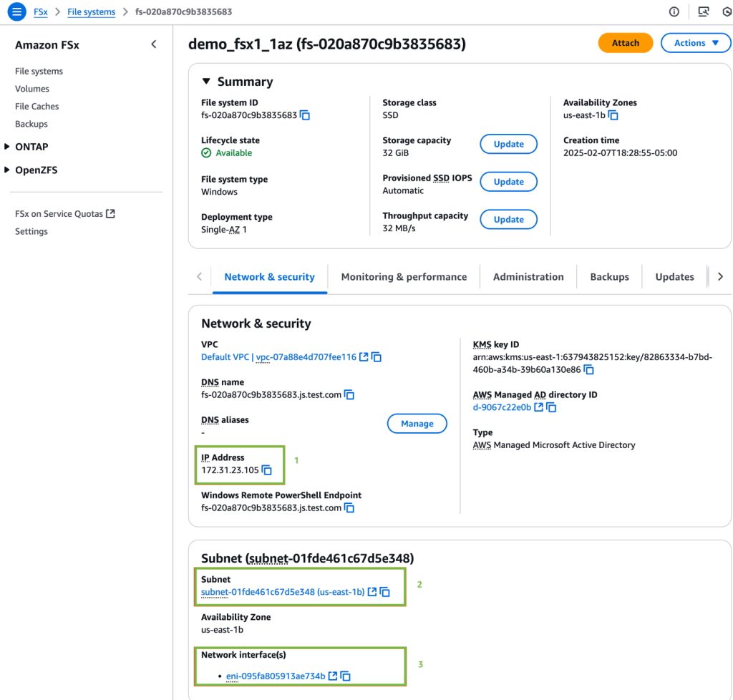The image size is (733, 700).
Task: Open the Updates tab
Action: tap(674, 276)
